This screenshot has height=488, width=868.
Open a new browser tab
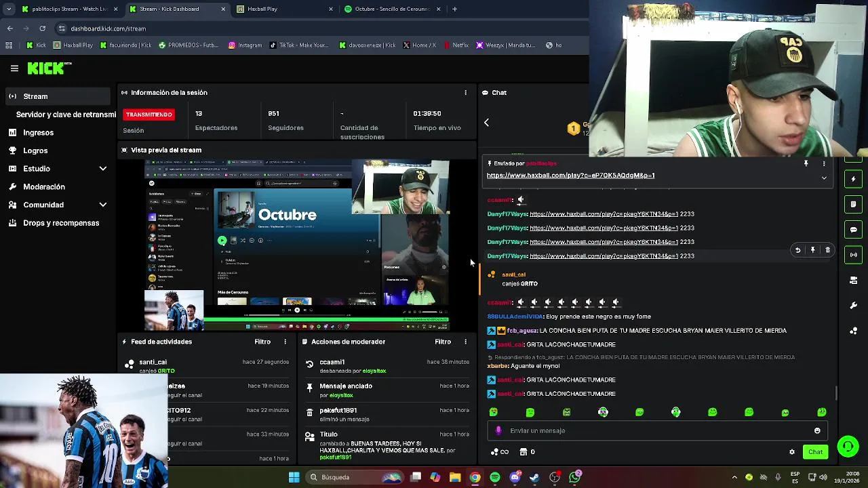[454, 9]
